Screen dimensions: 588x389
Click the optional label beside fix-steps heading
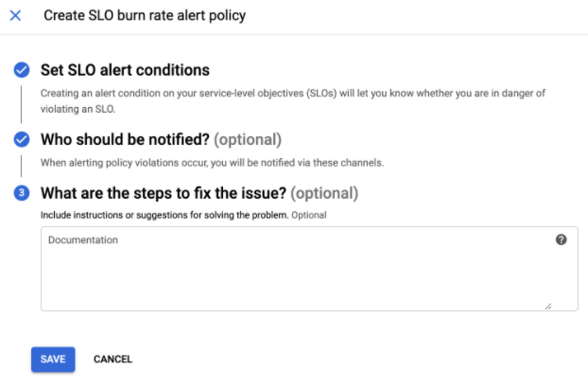[324, 194]
